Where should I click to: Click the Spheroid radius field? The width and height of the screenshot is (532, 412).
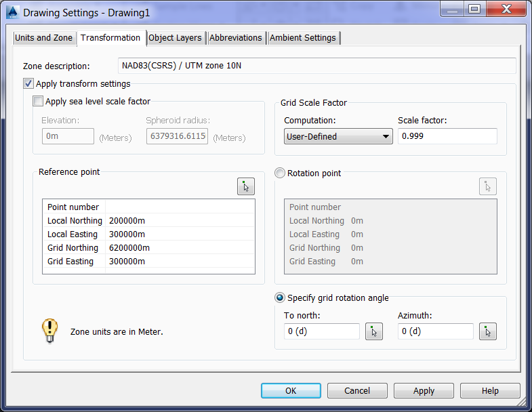coord(177,136)
